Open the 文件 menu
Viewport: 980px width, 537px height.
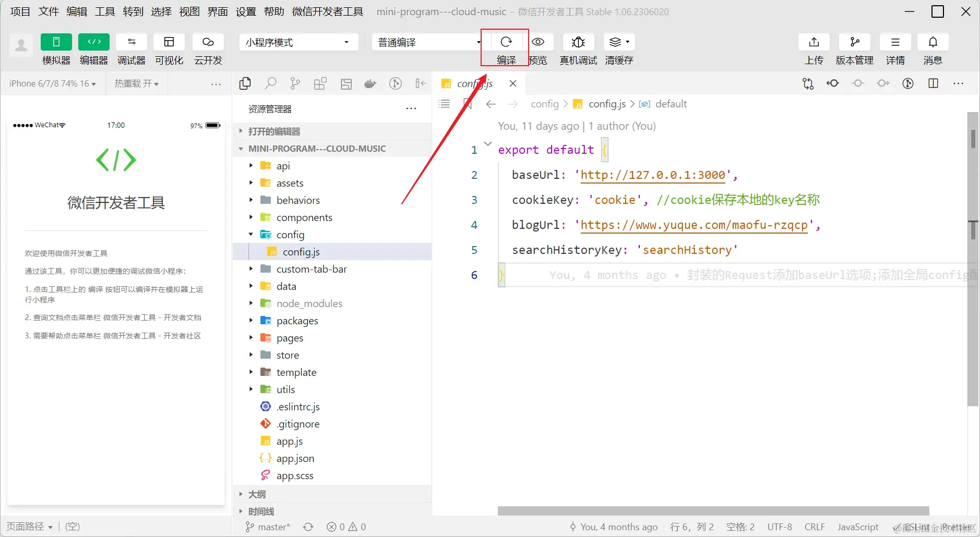pyautogui.click(x=49, y=11)
